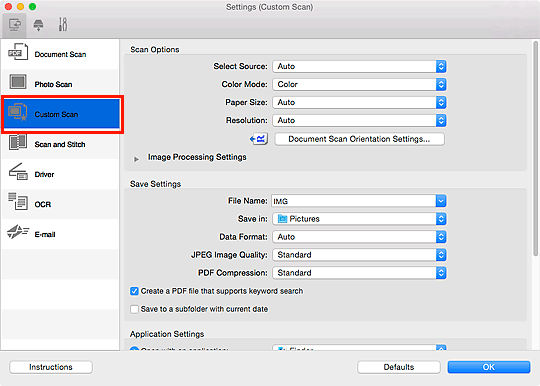This screenshot has height=386, width=540.
Task: Click the orientation icon beside Orientation Settings button
Action: (259, 139)
